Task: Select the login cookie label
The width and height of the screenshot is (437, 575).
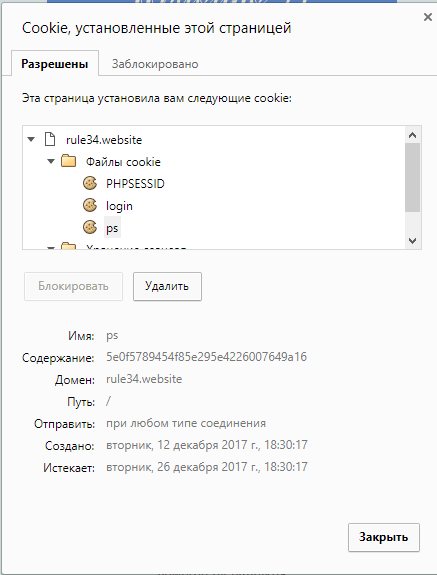Action: pos(119,206)
